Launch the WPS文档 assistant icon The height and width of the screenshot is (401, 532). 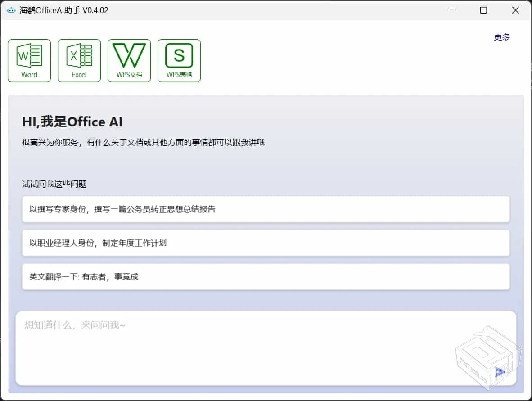point(129,60)
